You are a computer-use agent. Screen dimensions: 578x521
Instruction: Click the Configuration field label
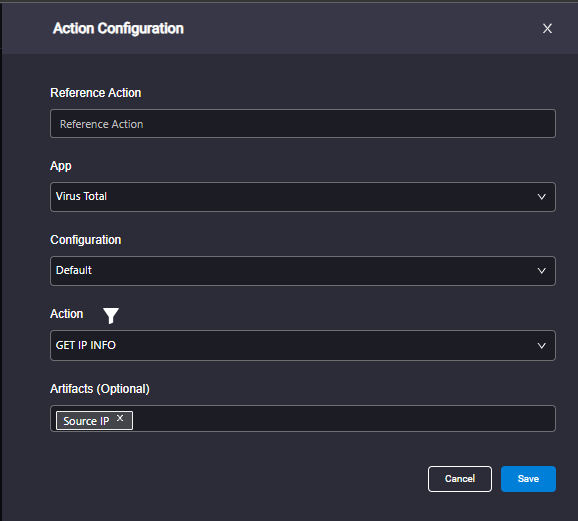pyautogui.click(x=86, y=240)
